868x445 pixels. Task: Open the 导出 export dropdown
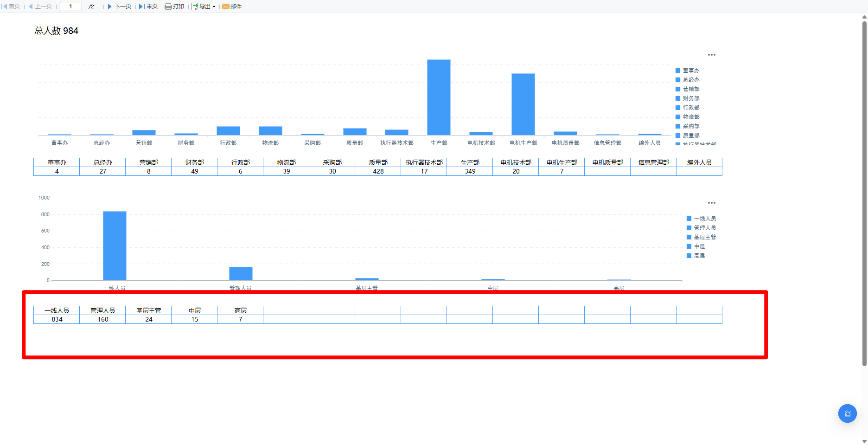click(x=204, y=6)
